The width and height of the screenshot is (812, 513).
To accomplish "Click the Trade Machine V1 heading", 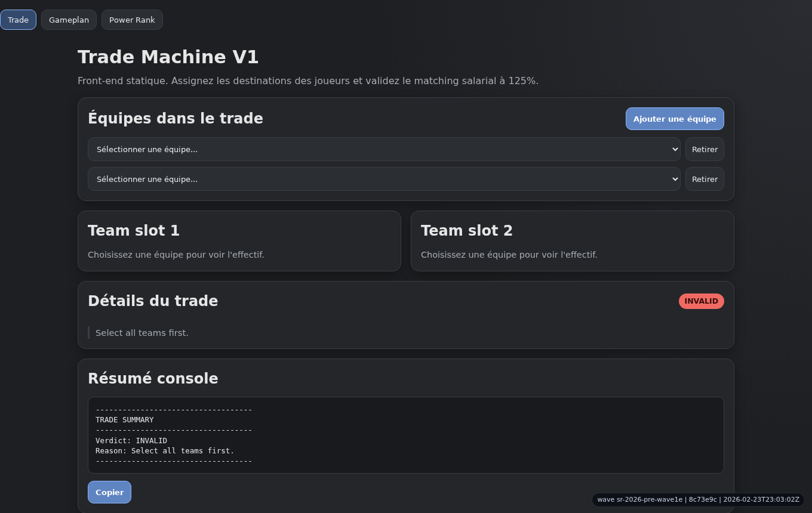I will [168, 57].
